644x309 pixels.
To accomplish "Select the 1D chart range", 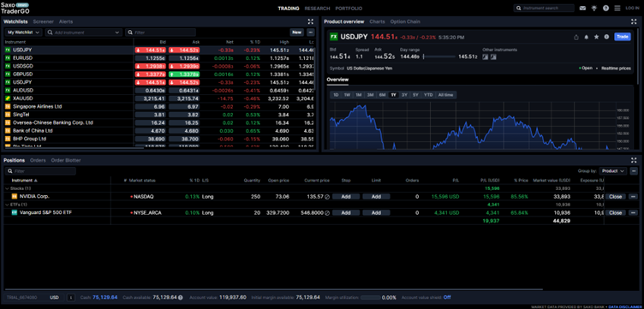I will click(x=336, y=95).
